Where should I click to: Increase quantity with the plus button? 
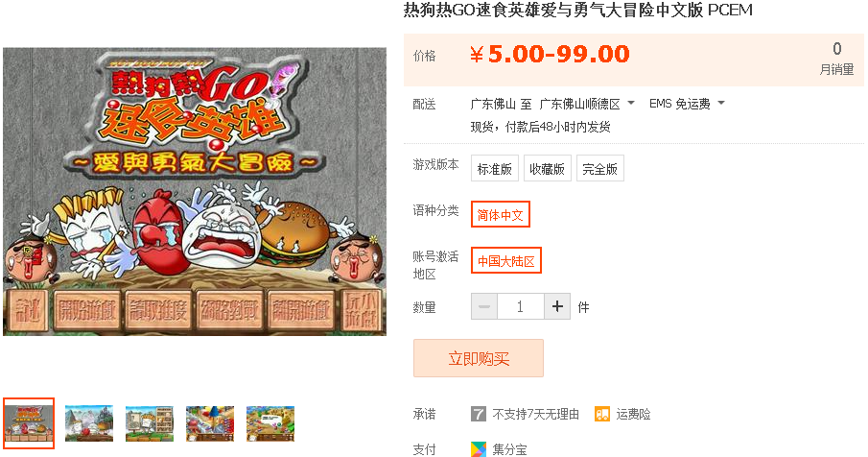click(557, 306)
